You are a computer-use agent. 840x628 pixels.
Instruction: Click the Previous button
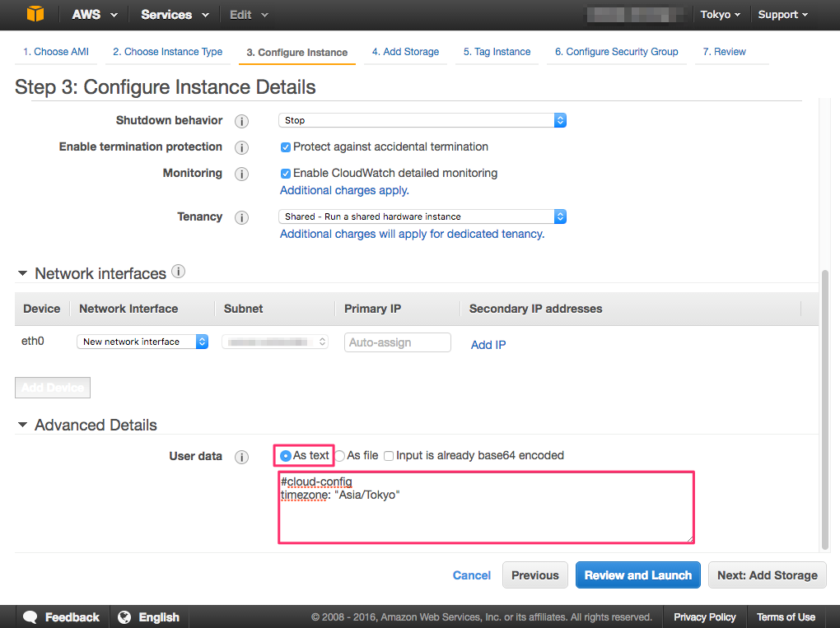point(534,575)
